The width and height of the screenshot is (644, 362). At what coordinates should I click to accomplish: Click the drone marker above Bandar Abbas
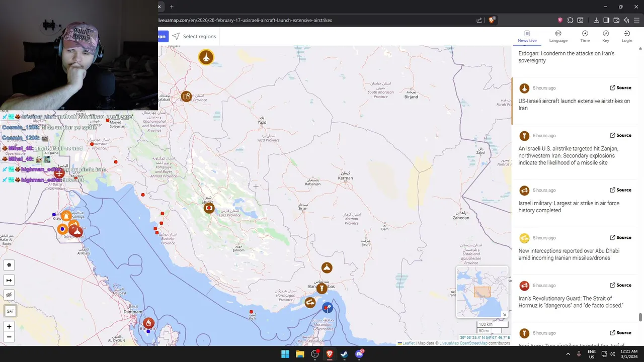[327, 267]
